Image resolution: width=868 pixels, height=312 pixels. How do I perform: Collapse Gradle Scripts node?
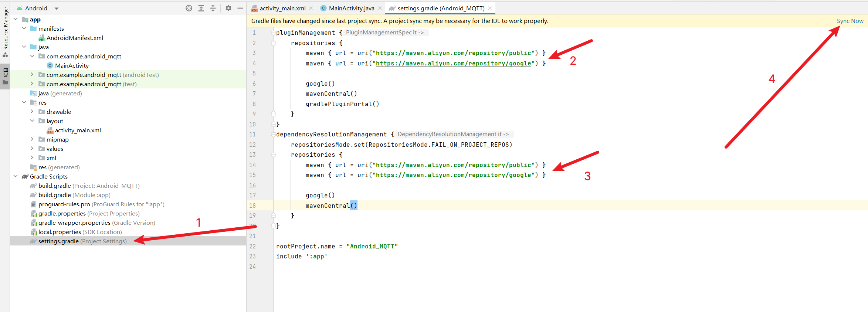[x=16, y=176]
